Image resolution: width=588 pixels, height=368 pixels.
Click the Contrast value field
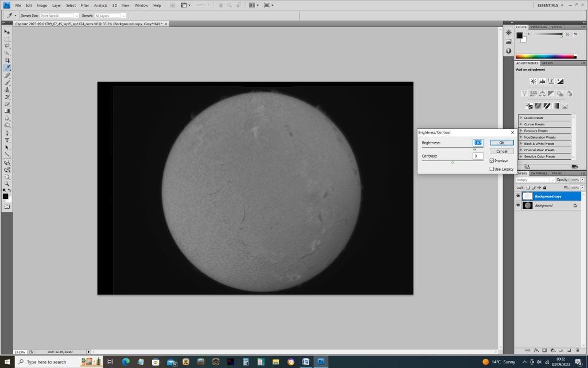(478, 156)
